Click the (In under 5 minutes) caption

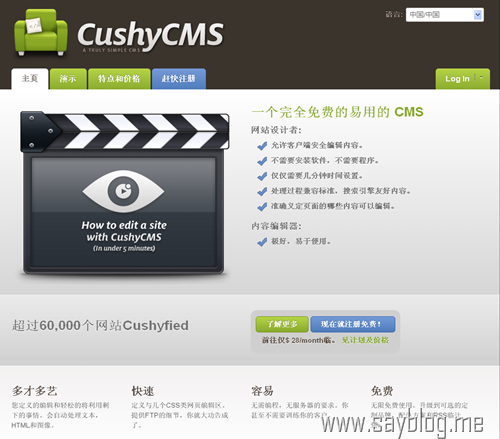click(124, 248)
